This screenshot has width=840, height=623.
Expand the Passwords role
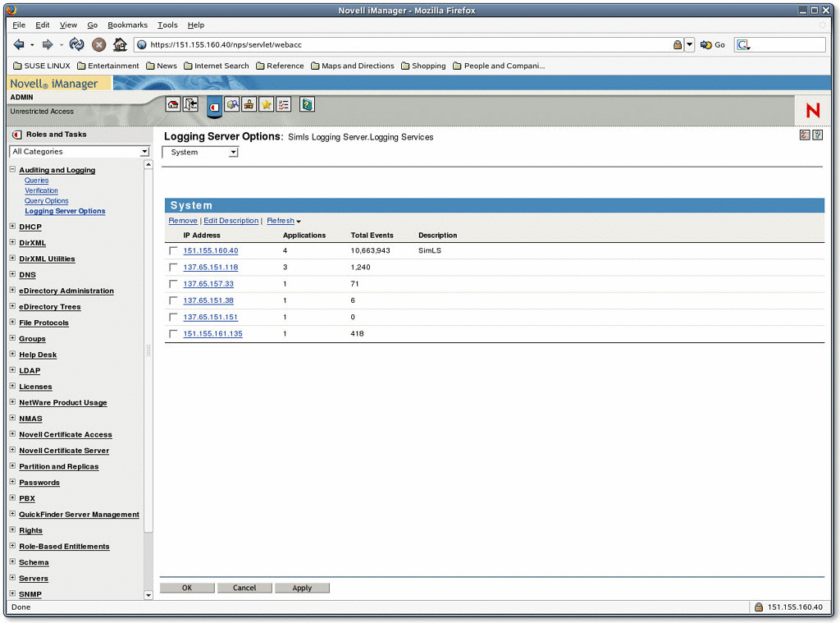(x=12, y=482)
